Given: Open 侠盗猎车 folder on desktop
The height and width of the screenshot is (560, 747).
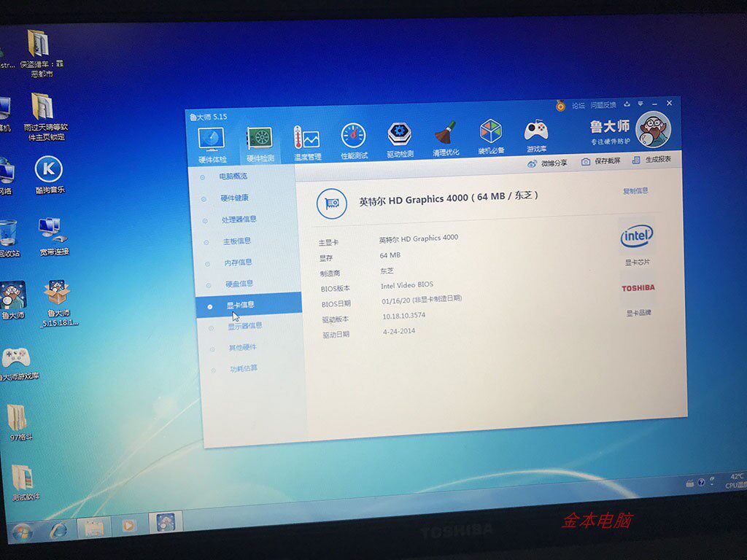Looking at the screenshot, I should pyautogui.click(x=41, y=53).
